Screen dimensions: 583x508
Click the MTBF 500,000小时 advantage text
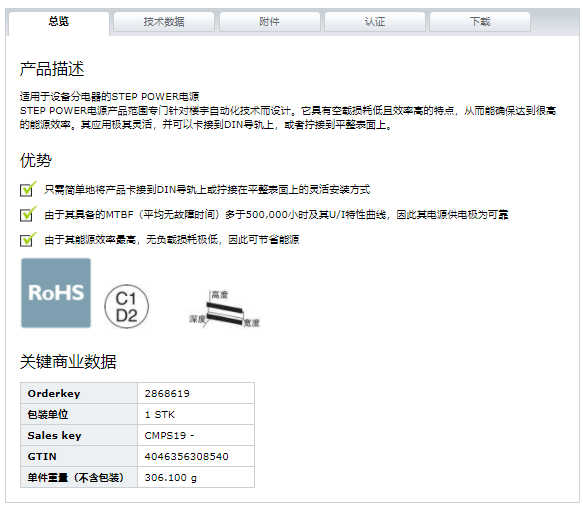click(x=276, y=215)
